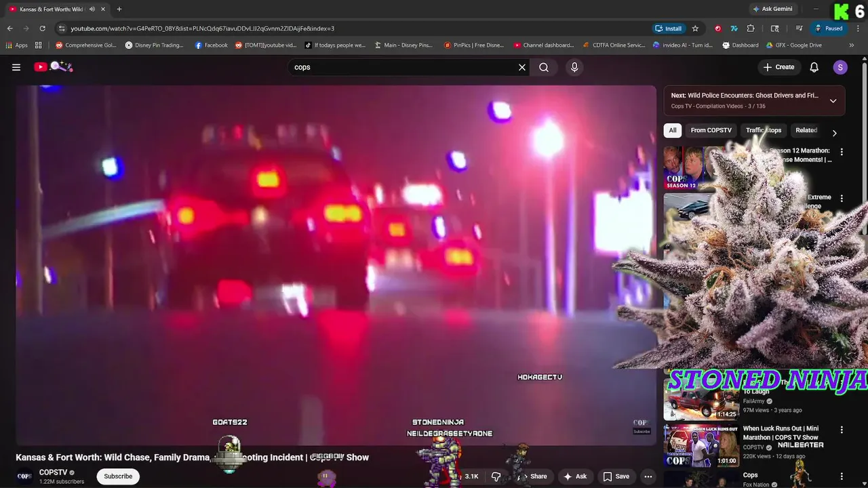The image size is (868, 488).
Task: Open the When Luck Runs Out thumbnail
Action: click(701, 445)
